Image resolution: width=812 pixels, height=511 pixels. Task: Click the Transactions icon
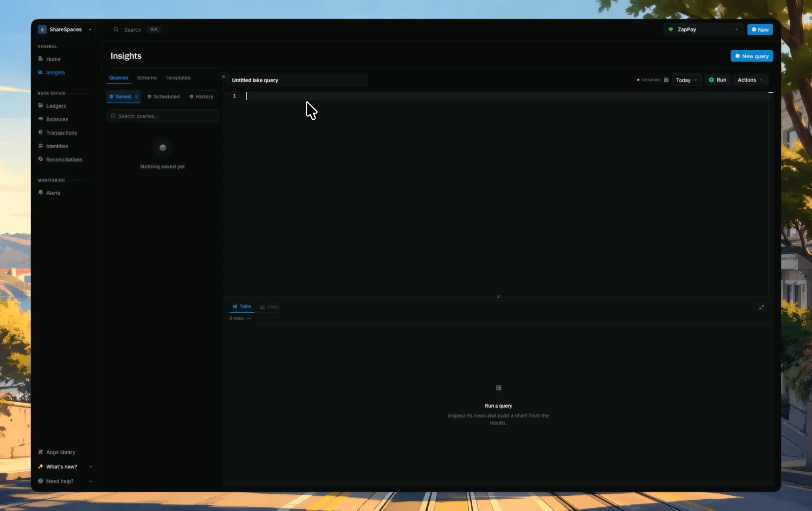[x=41, y=132]
